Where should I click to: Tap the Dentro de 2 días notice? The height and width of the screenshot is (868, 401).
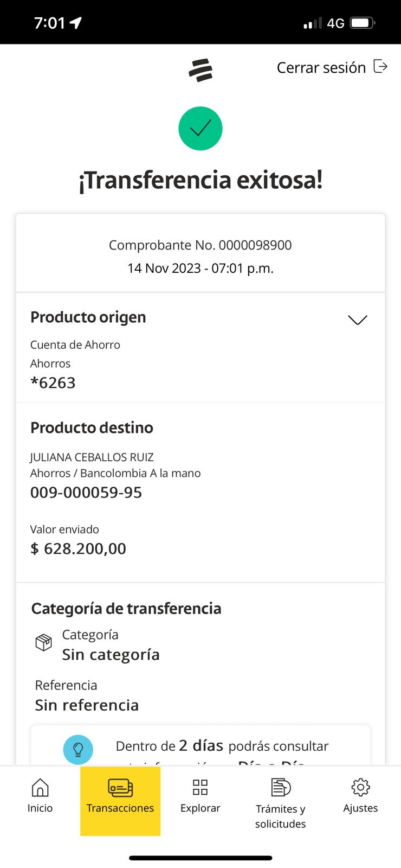click(222, 747)
